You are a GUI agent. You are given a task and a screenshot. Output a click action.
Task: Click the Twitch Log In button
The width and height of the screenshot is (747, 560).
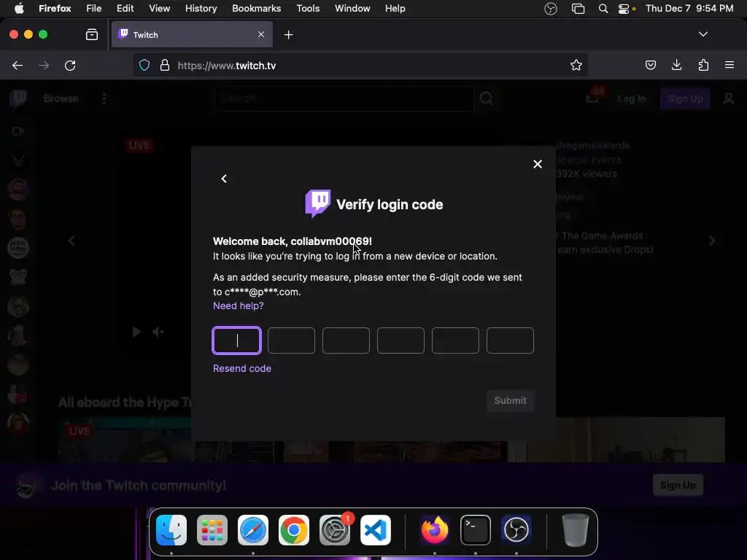631,98
